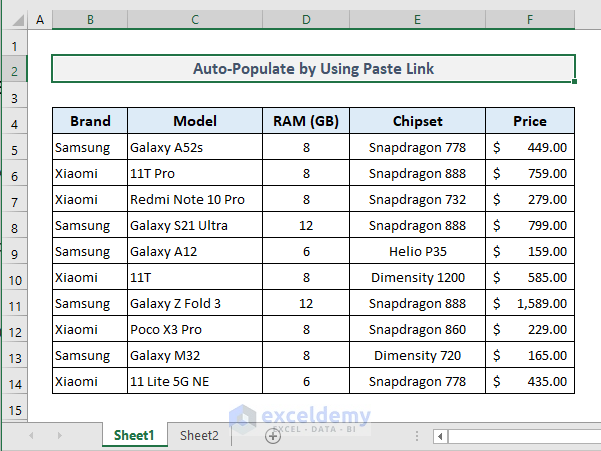This screenshot has height=451, width=601.
Task: Click the 'Helio P35' chipset cell
Action: pyautogui.click(x=417, y=251)
